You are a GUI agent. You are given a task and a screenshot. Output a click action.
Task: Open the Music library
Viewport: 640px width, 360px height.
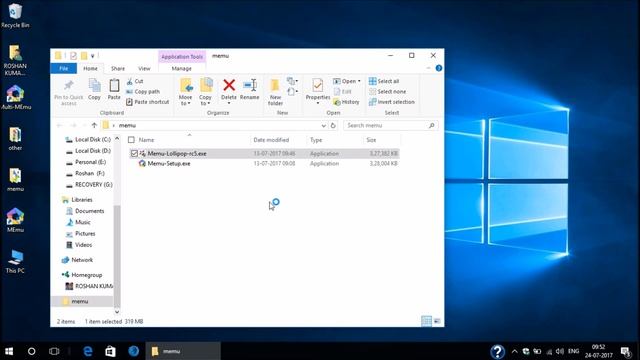78,222
